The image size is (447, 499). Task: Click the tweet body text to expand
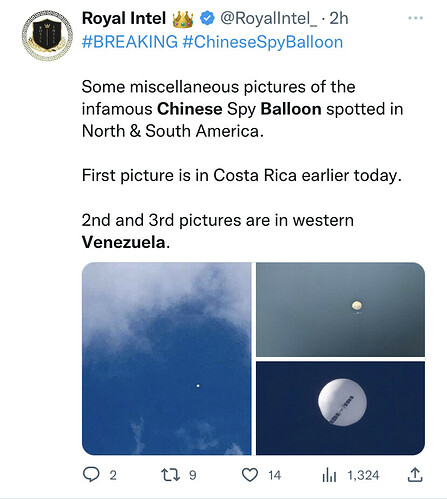click(242, 164)
